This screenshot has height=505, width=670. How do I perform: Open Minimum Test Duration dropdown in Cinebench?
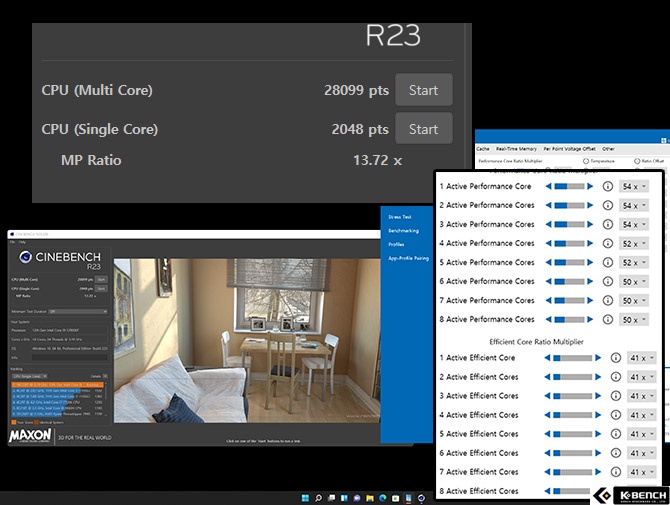coord(78,311)
